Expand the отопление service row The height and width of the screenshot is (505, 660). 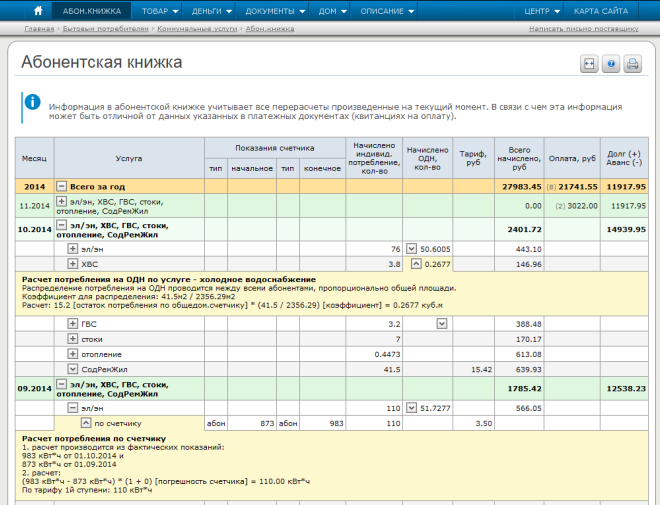click(x=73, y=354)
